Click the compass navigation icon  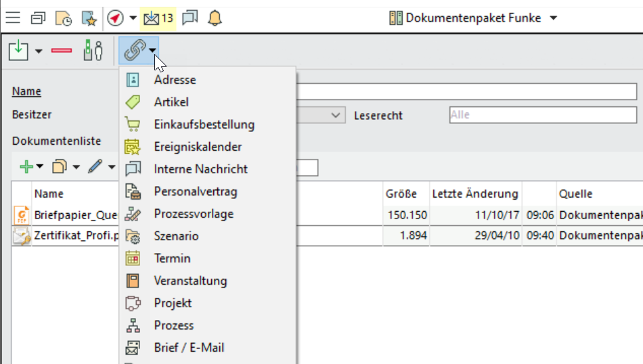115,18
